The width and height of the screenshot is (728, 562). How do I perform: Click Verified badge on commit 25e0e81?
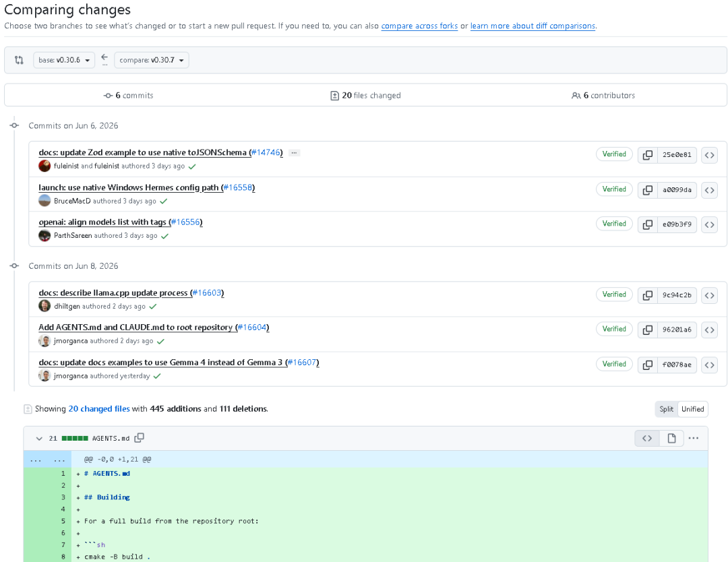click(x=614, y=154)
